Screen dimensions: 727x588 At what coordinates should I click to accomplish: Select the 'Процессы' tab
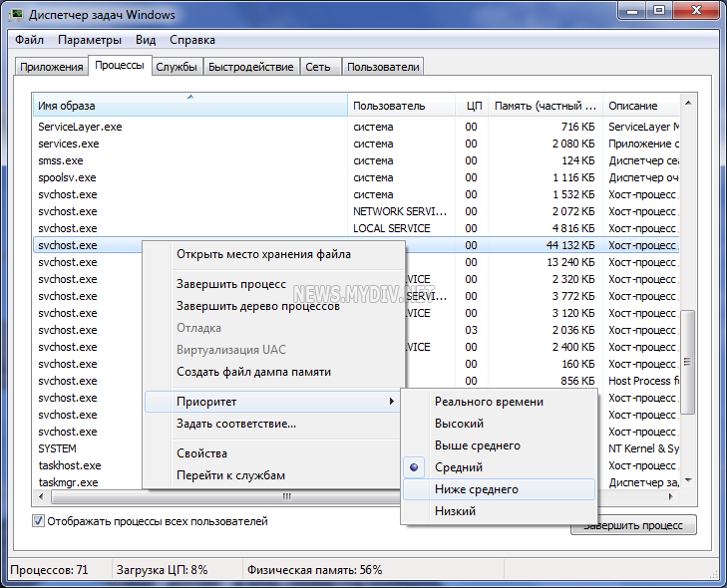[x=120, y=66]
